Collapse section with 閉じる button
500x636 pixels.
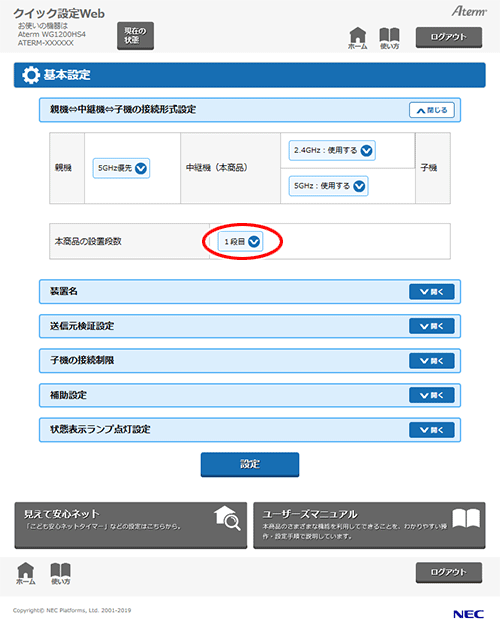coord(432,110)
